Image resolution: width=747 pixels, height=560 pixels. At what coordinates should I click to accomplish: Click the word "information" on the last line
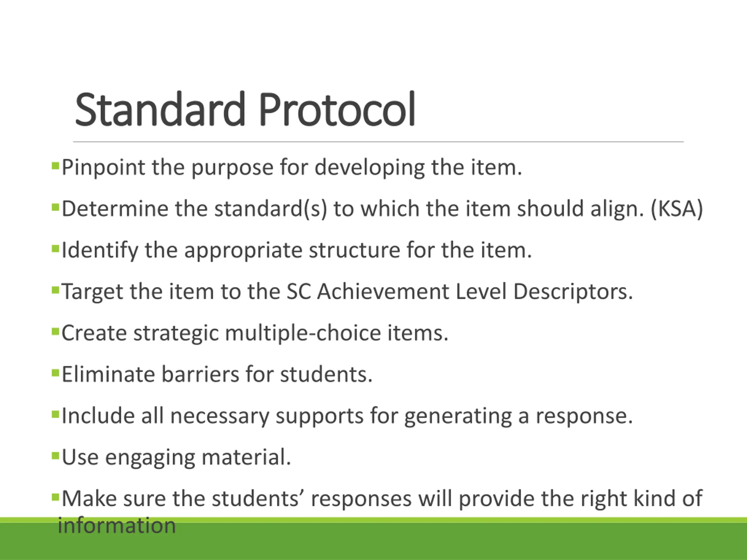tap(117, 526)
